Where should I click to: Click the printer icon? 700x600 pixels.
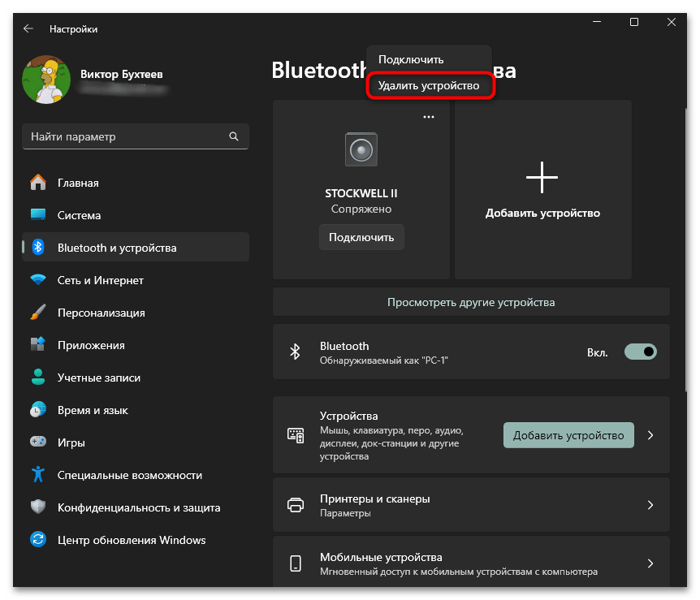[x=296, y=504]
